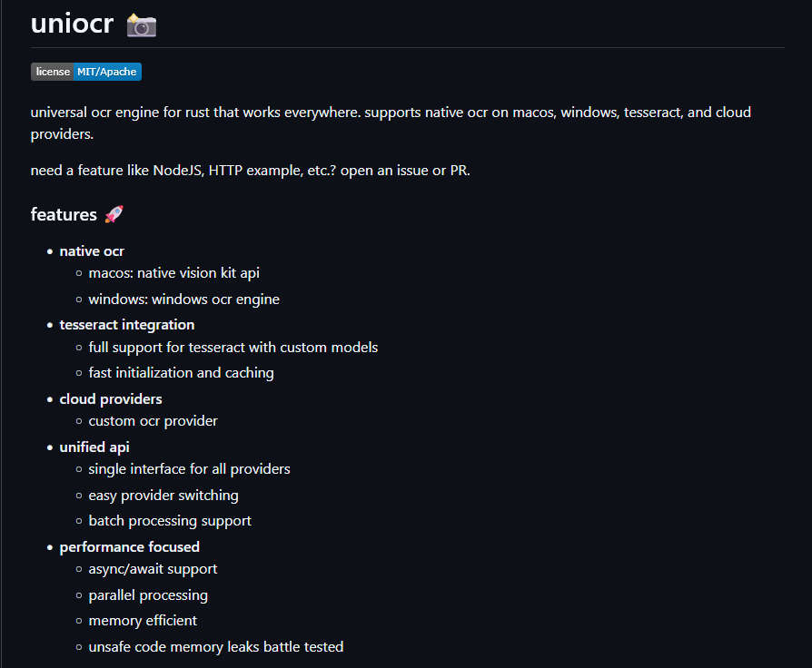Click unsafe code memory leaks line

pyautogui.click(x=216, y=647)
